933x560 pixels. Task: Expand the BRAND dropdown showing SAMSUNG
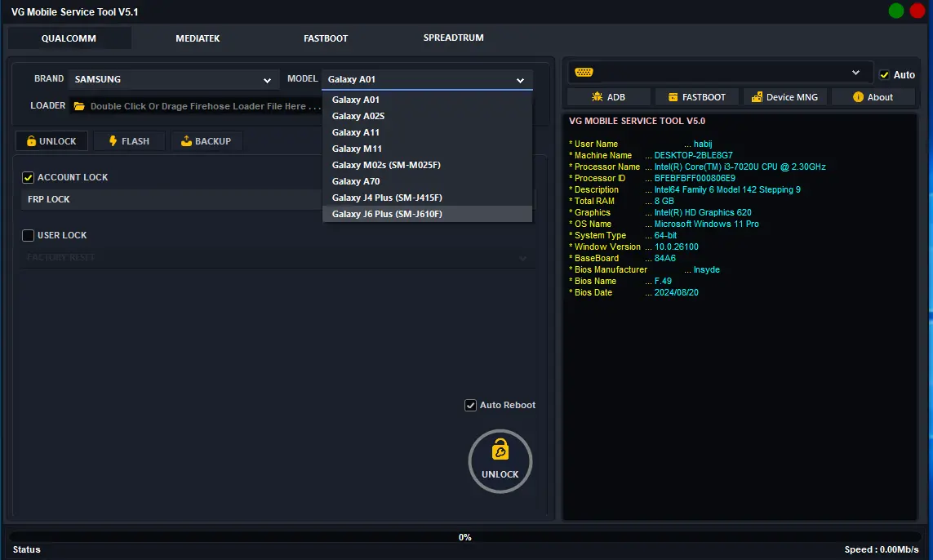(x=173, y=79)
